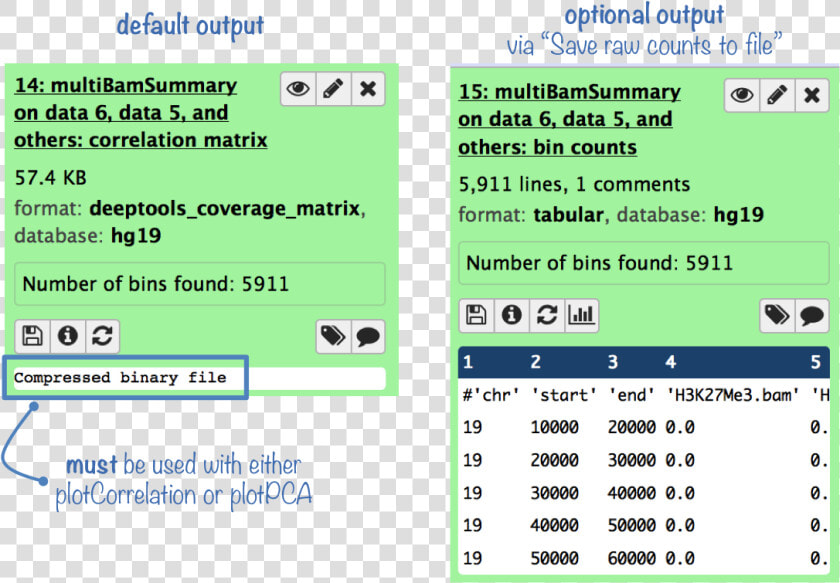The width and height of the screenshot is (840, 583).
Task: Edit tags of dataset 14
Action: (333, 336)
